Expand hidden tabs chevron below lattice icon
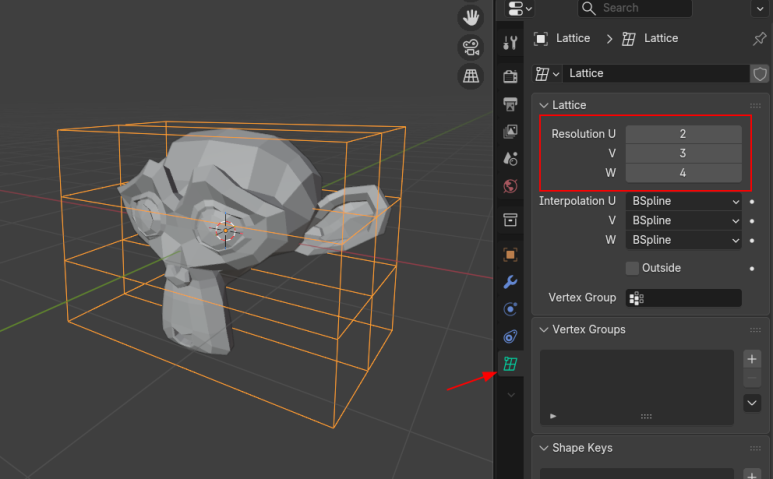 pos(511,395)
